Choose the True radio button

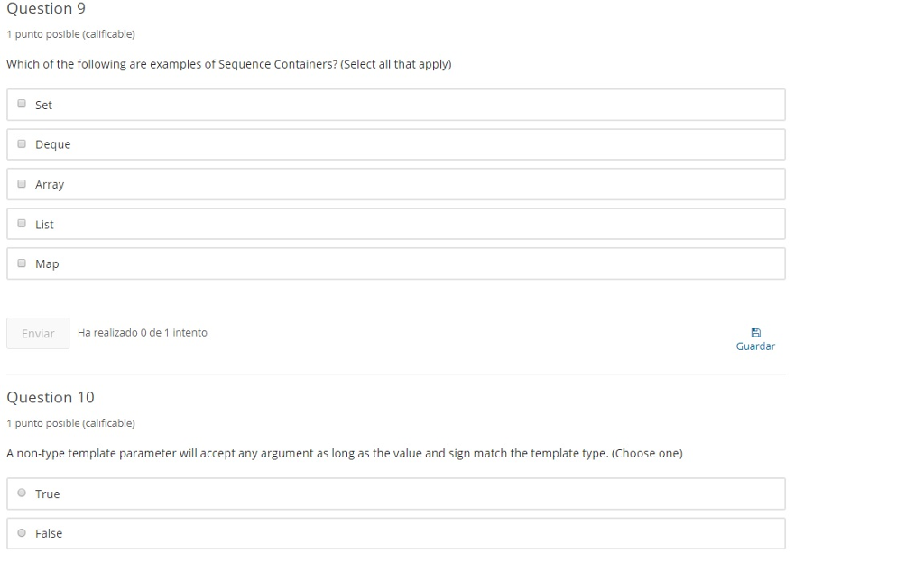[22, 494]
